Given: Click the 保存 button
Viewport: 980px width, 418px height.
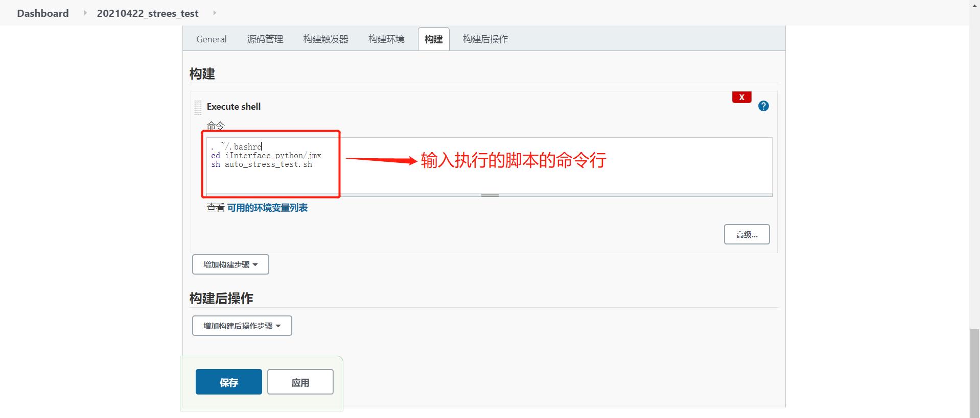Looking at the screenshot, I should (229, 382).
